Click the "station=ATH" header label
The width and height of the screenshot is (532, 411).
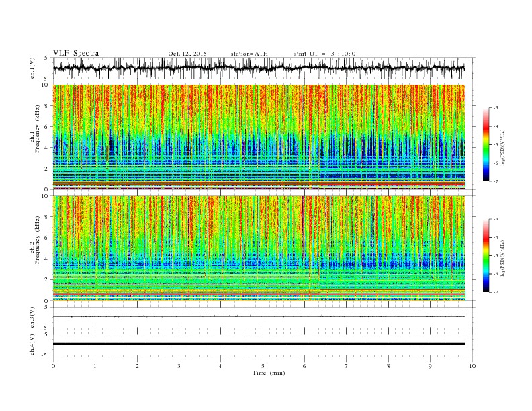coord(249,54)
